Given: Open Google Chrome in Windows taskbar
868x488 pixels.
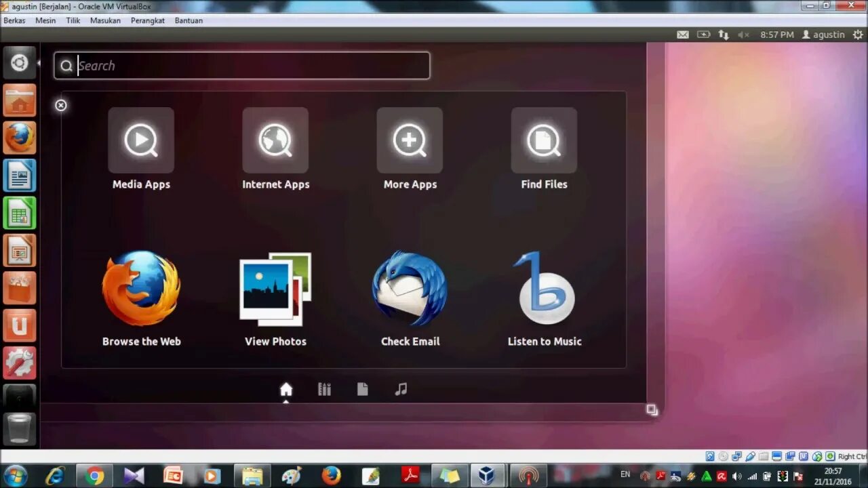Looking at the screenshot, I should 94,476.
